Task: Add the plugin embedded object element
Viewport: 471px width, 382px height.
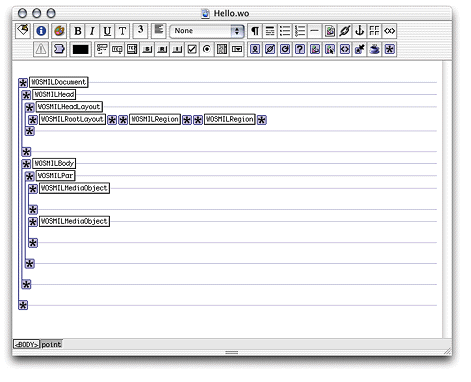Action: point(360,49)
